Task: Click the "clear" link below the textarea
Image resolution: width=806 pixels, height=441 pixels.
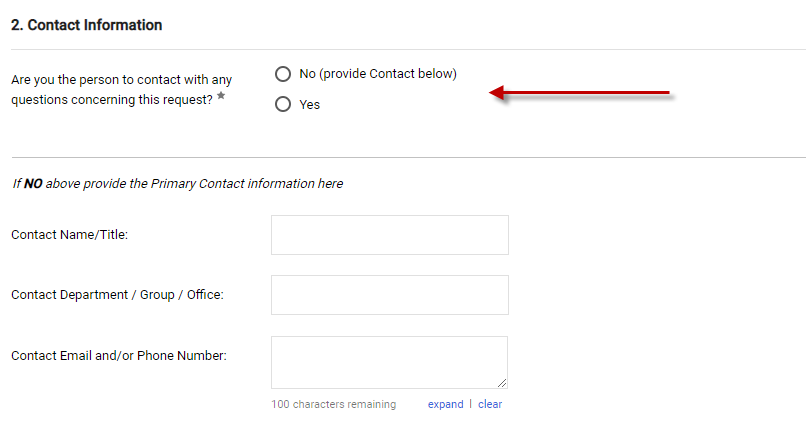Action: (490, 404)
